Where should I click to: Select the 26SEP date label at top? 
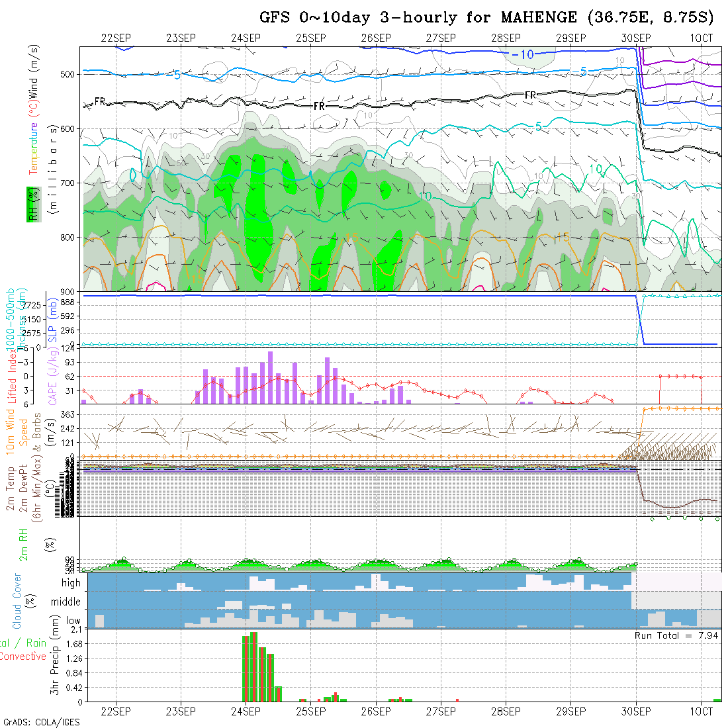(376, 38)
